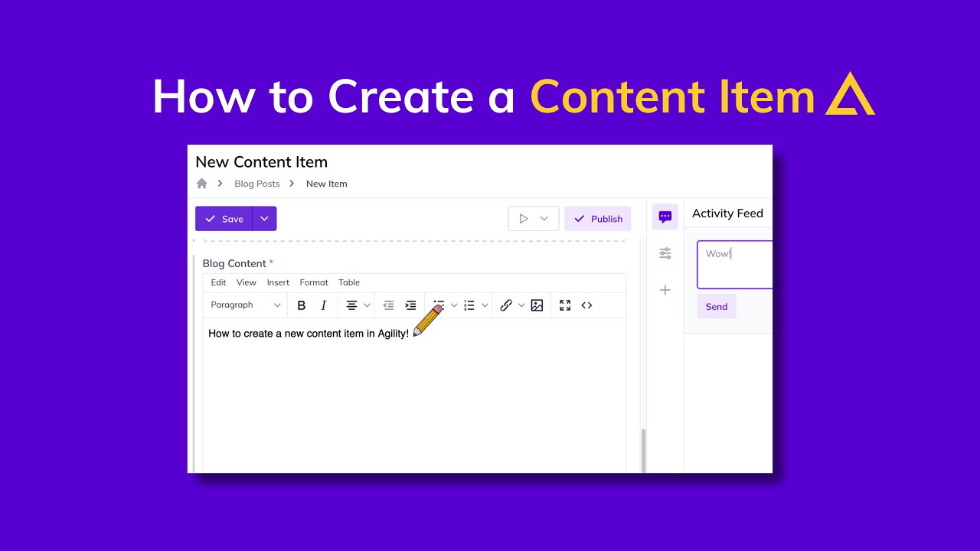The width and height of the screenshot is (980, 551).
Task: Insert a hyperlink with link icon
Action: pos(506,305)
